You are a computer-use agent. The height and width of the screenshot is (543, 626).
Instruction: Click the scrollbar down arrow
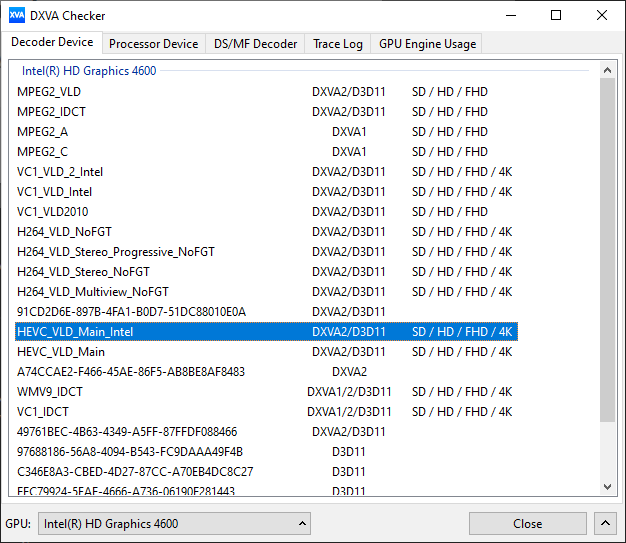607,487
